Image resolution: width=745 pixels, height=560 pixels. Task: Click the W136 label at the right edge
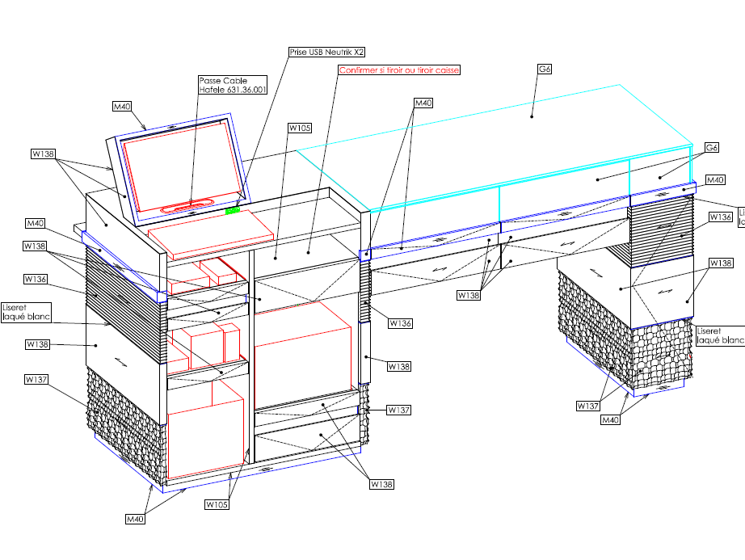[x=720, y=217]
